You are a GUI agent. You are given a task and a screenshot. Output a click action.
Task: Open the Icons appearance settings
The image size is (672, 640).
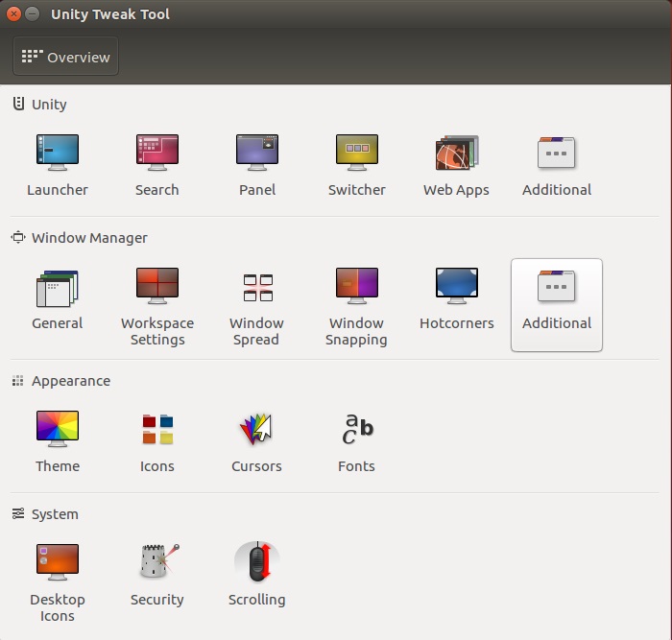[157, 441]
